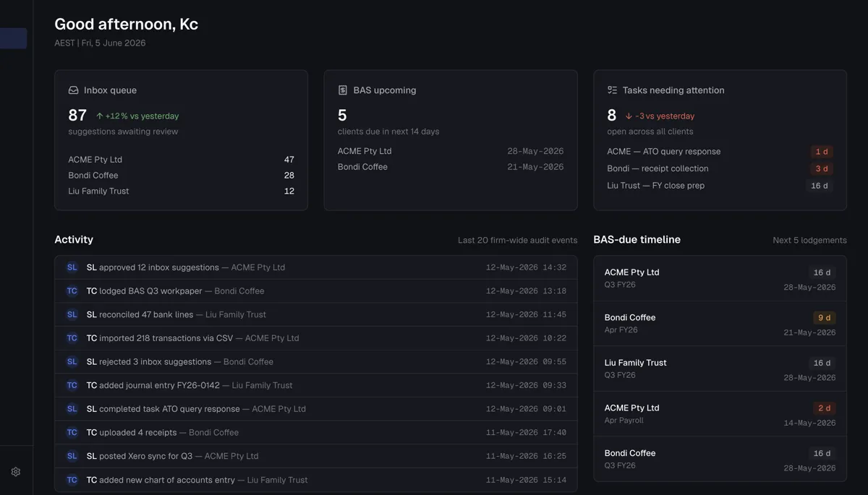Screen dimensions: 868x495
Task: Click "Good afternoon, Kc" greeting
Action: click(126, 24)
